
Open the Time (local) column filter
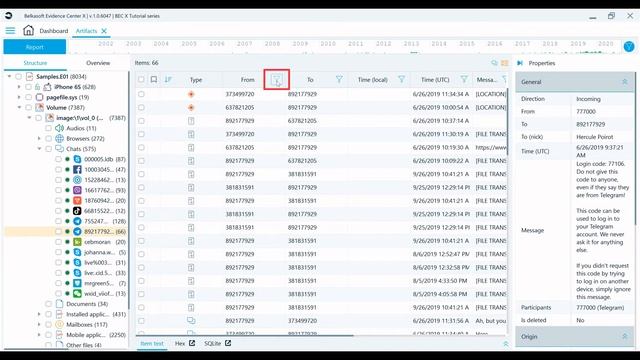(401, 80)
